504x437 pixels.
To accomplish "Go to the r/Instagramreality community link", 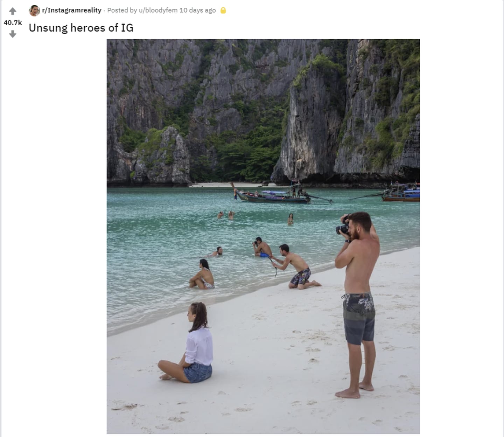I will 72,10.
